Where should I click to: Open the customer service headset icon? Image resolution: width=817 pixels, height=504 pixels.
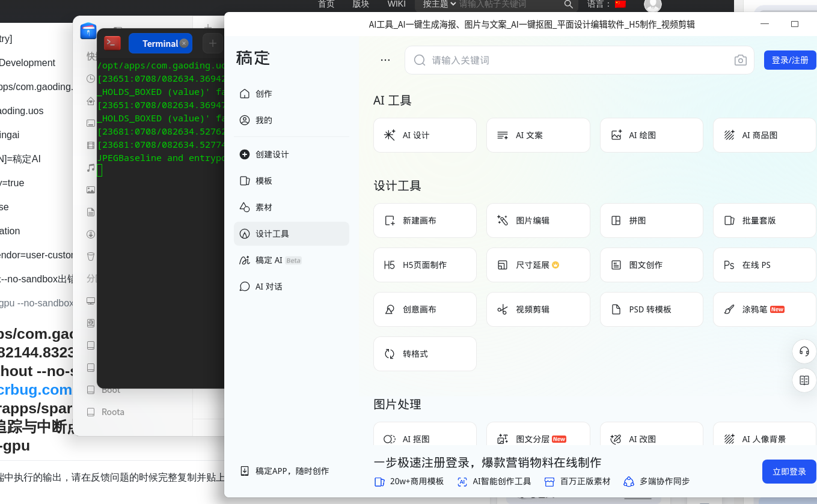(804, 351)
